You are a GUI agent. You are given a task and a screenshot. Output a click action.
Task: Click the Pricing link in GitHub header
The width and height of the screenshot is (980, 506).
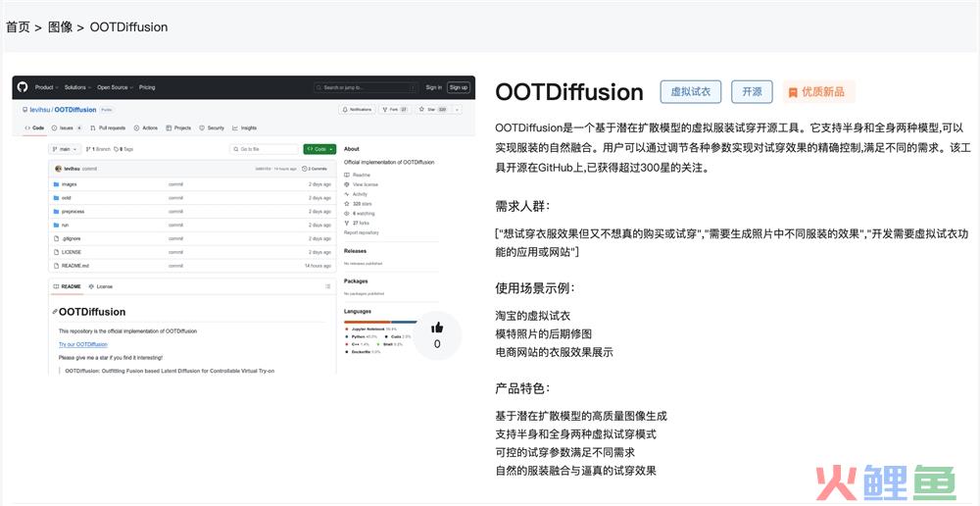[147, 87]
